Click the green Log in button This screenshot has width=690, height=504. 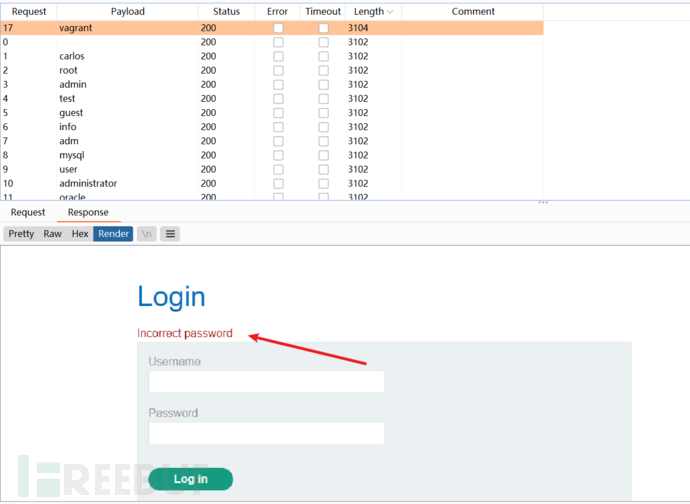click(x=191, y=479)
